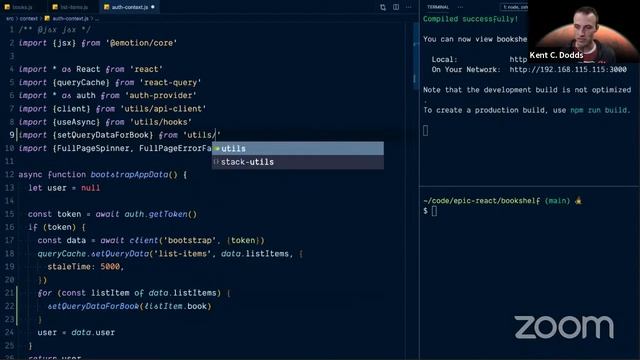
Task: Click 'Compiled successfully!' terminal text
Action: click(470, 19)
